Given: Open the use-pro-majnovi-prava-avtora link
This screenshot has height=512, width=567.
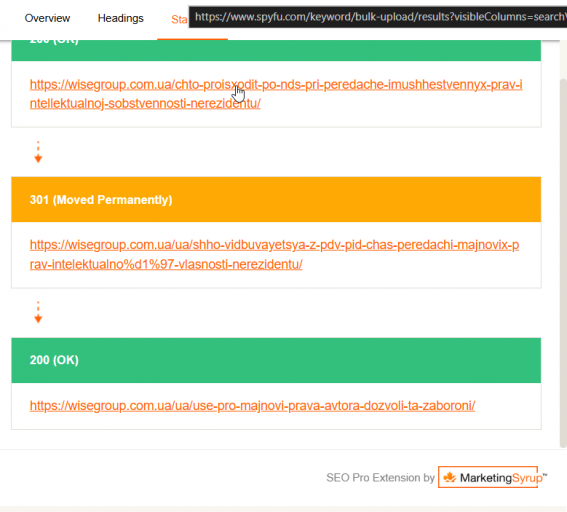Looking at the screenshot, I should 252,406.
